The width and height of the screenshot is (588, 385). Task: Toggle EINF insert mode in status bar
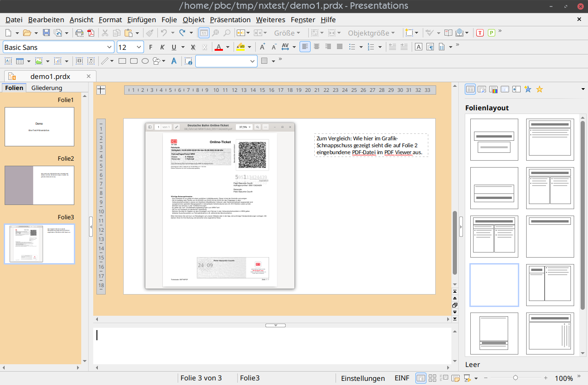pos(402,378)
